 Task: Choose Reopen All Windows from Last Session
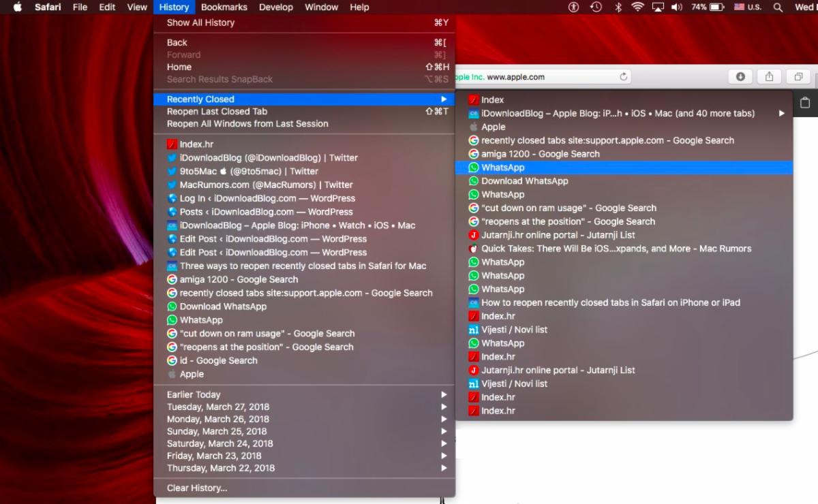point(305,123)
